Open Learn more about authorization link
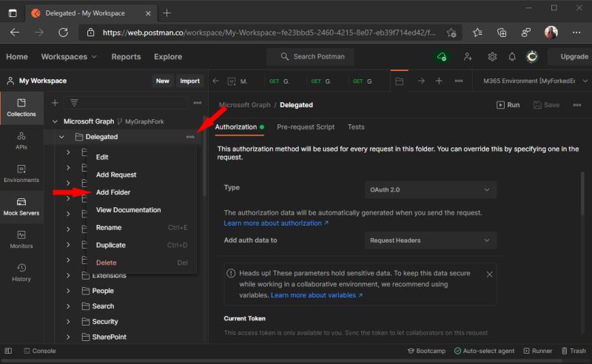The image size is (592, 364). coord(276,223)
